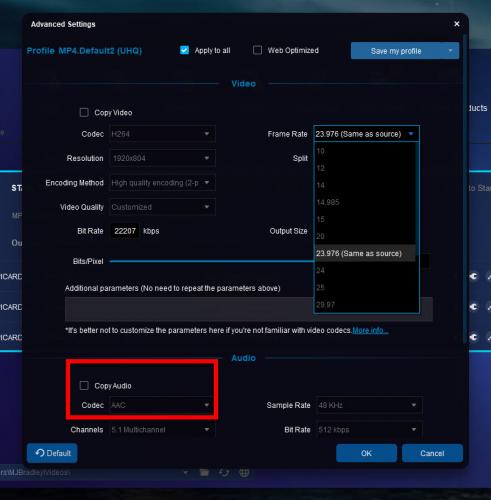Click the globe icon in bottom bar
The height and width of the screenshot is (500, 491).
(x=244, y=472)
